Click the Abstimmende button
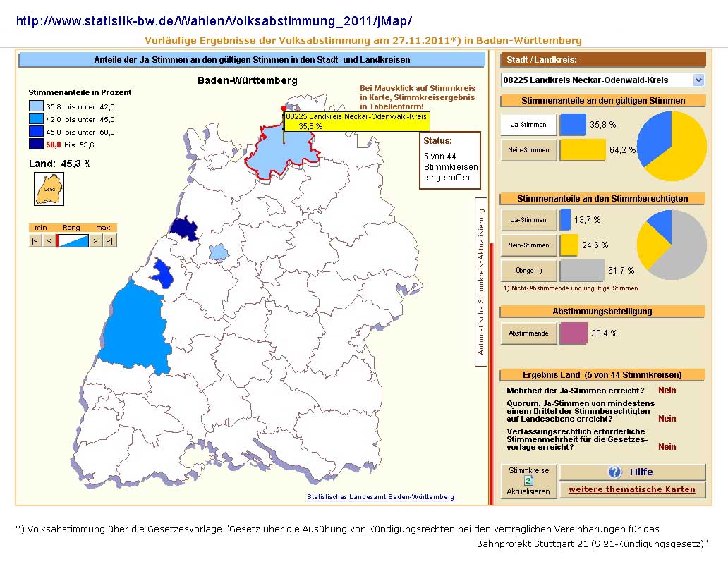 point(529,333)
